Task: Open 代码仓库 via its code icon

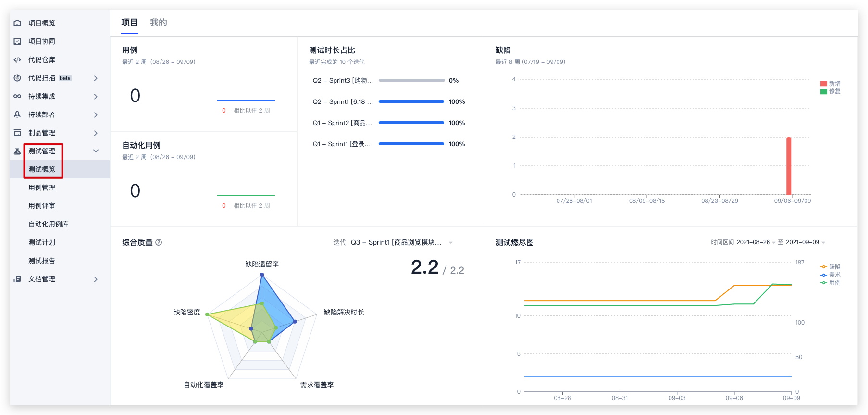Action: coord(17,60)
